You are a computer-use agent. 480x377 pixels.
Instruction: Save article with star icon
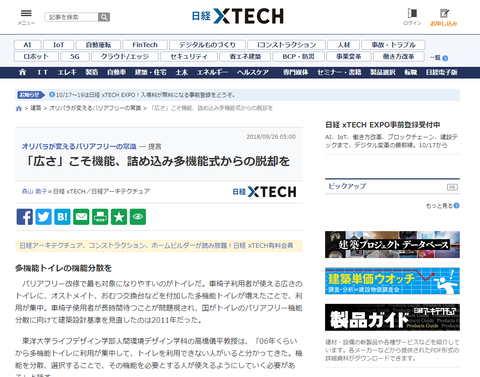coord(119,217)
